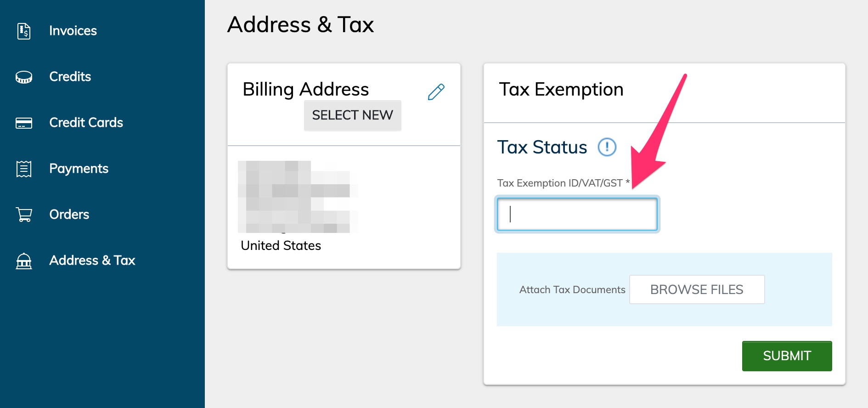The width and height of the screenshot is (868, 408).
Task: Click the Credits coin icon
Action: pyautogui.click(x=24, y=77)
